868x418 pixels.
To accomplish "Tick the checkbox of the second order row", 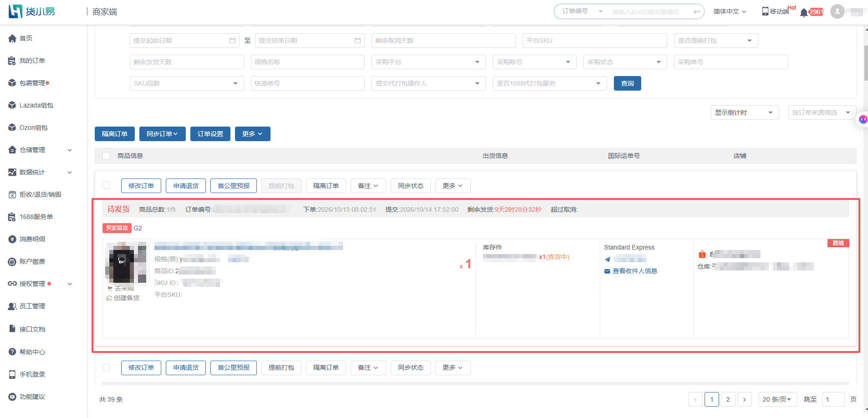I will click(106, 367).
